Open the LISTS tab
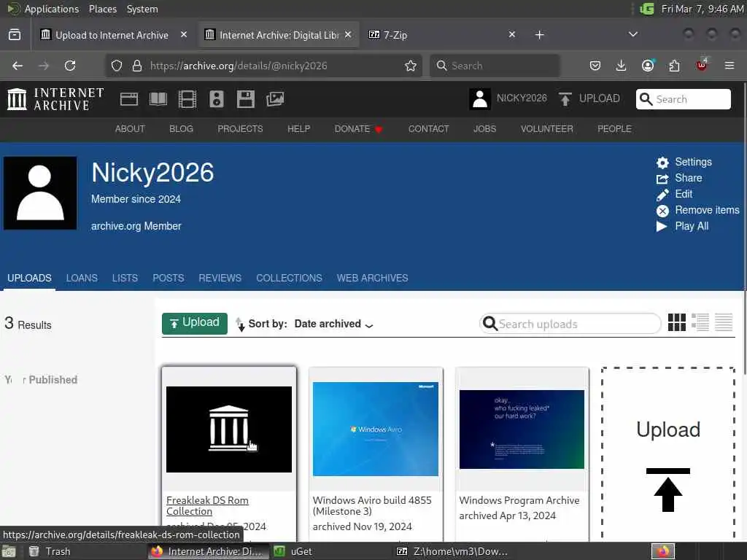The width and height of the screenshot is (747, 560). pos(125,278)
